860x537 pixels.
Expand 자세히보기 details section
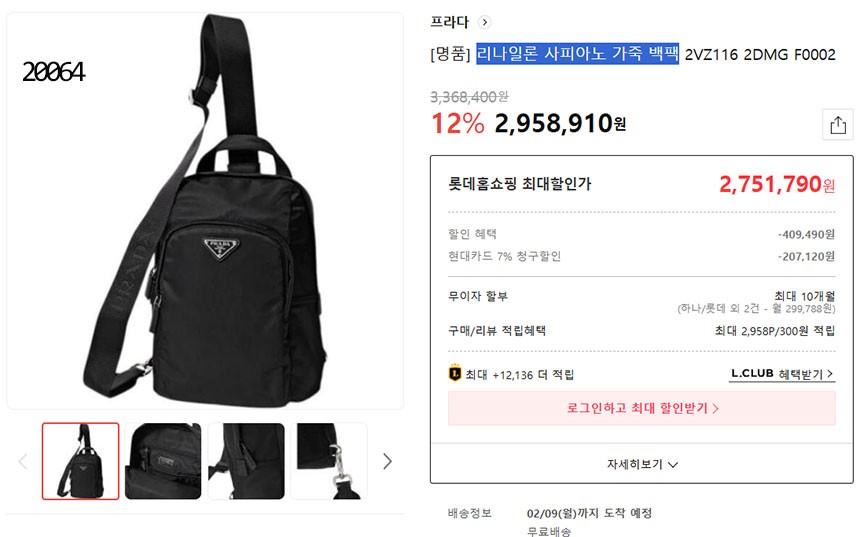[x=642, y=464]
